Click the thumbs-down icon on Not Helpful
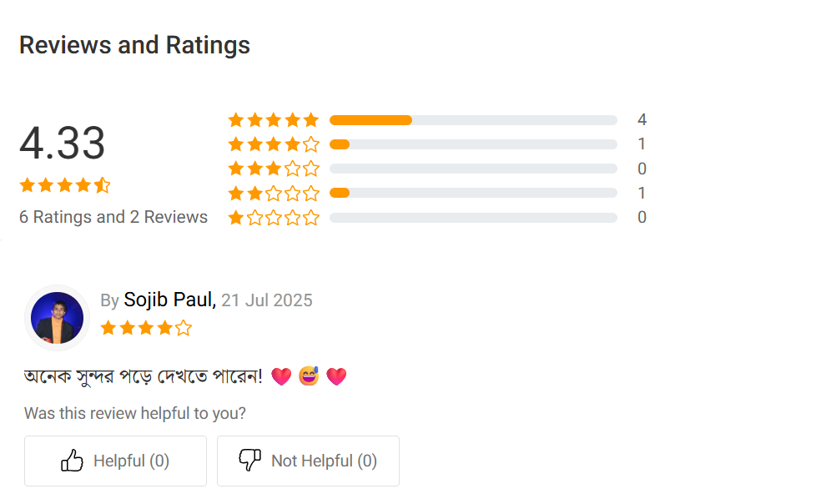 (250, 461)
